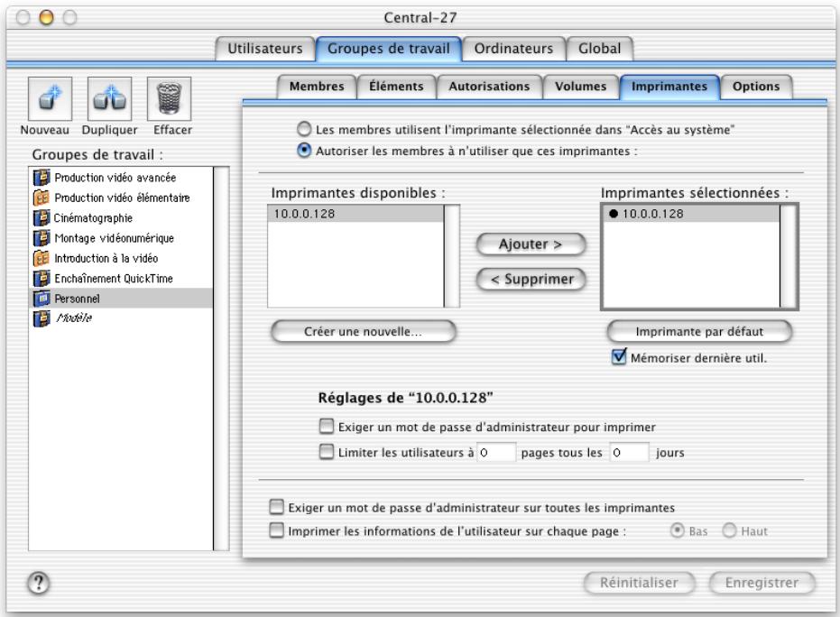Select the Modèle workgroup row
840x617 pixels.
[121, 318]
